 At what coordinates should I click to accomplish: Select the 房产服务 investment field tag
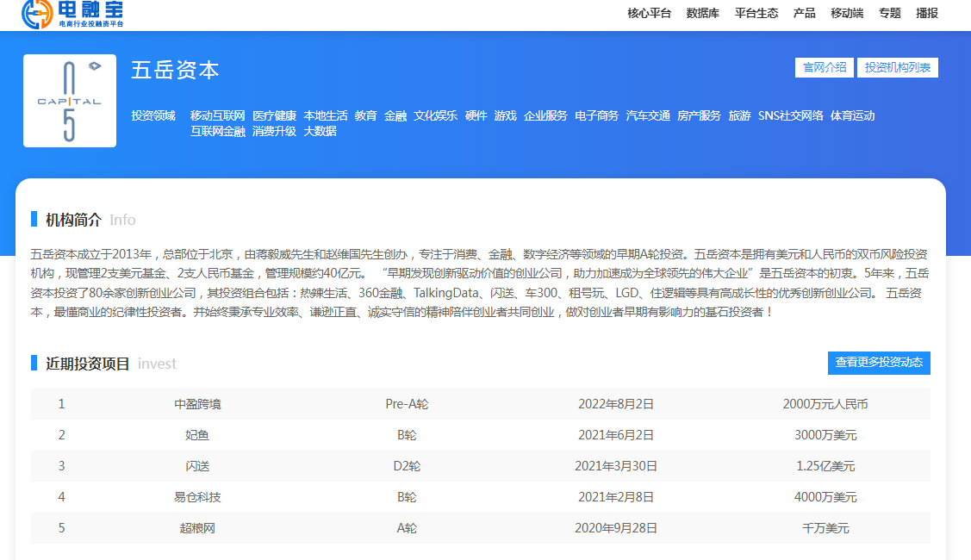pyautogui.click(x=699, y=115)
